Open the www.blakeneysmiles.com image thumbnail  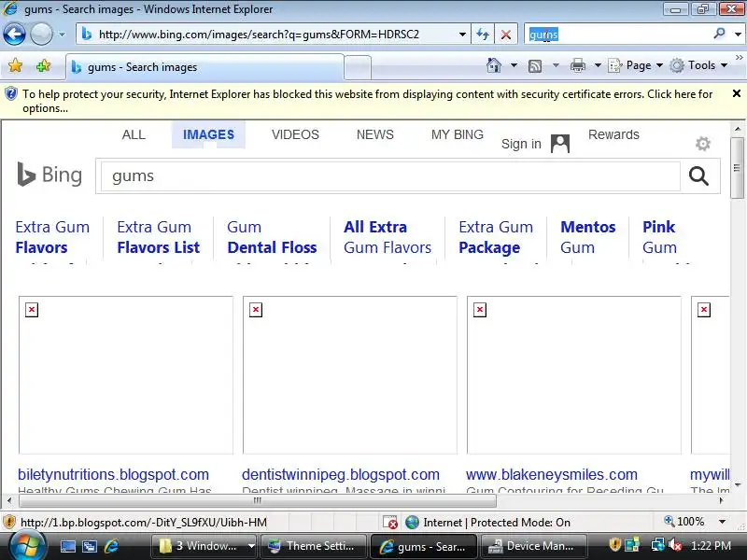click(x=574, y=375)
